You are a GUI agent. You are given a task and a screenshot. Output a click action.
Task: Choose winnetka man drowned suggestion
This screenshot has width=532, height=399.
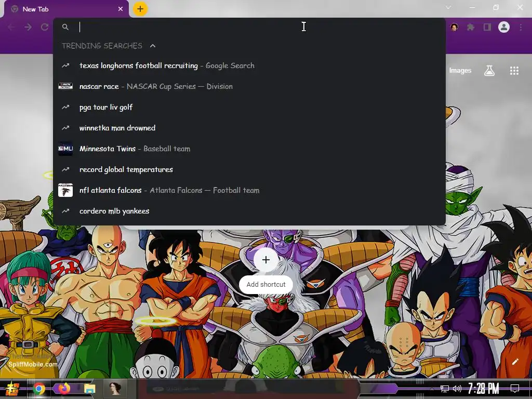249,128
